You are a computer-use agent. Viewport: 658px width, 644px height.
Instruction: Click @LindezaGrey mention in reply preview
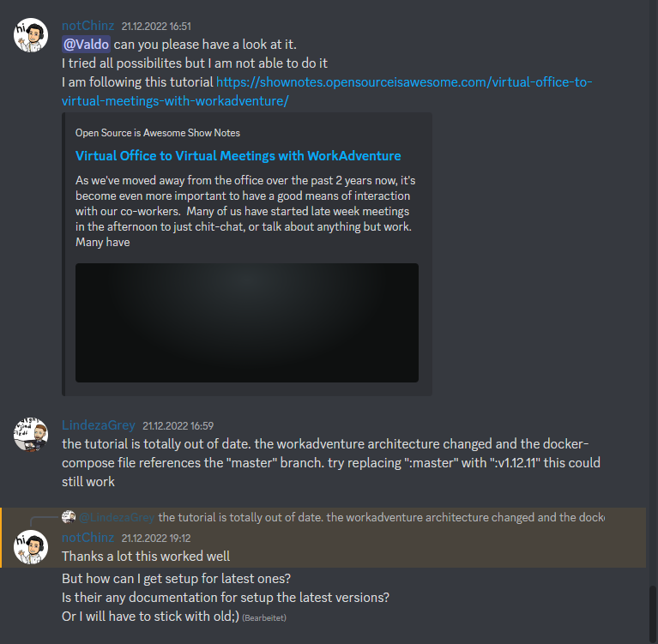click(117, 517)
